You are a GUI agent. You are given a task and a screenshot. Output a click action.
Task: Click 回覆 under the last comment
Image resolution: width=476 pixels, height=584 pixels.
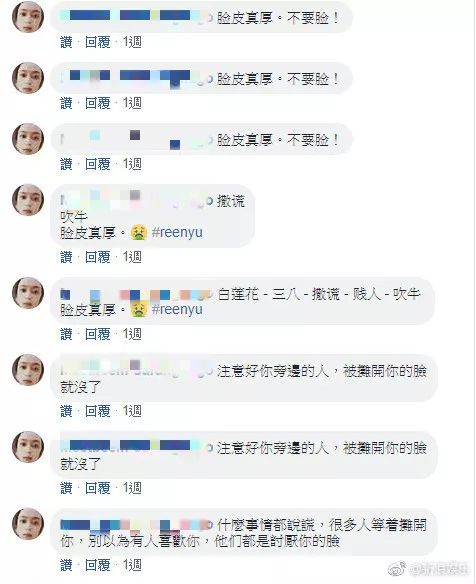click(x=98, y=565)
